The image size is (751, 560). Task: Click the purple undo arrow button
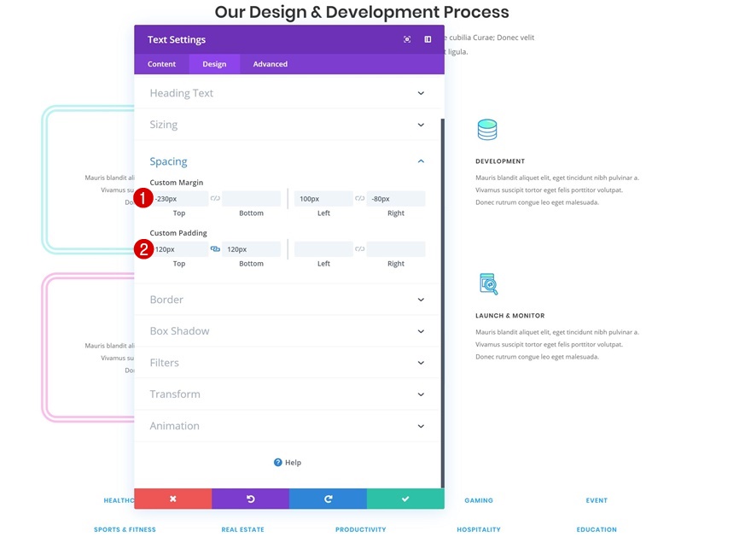(250, 499)
